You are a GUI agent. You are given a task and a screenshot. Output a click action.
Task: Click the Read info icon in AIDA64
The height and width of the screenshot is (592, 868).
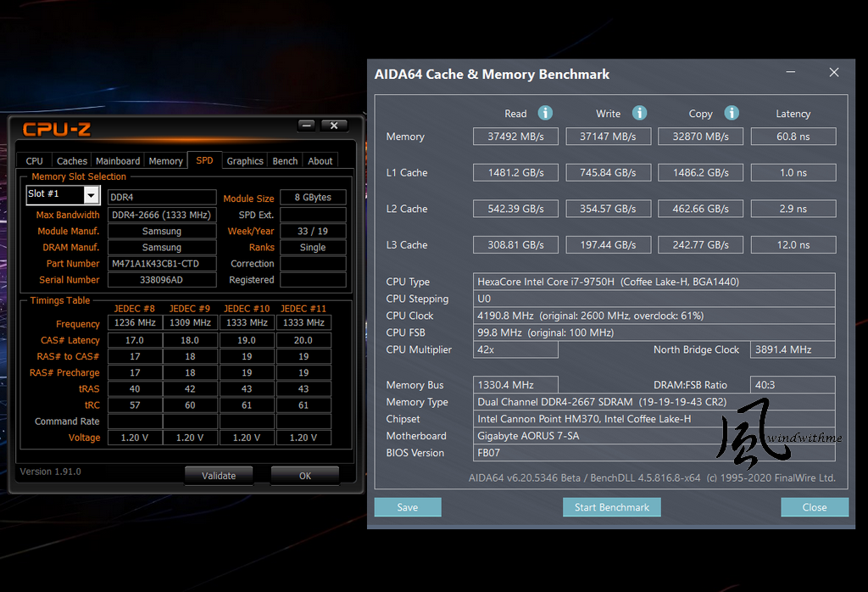[545, 113]
